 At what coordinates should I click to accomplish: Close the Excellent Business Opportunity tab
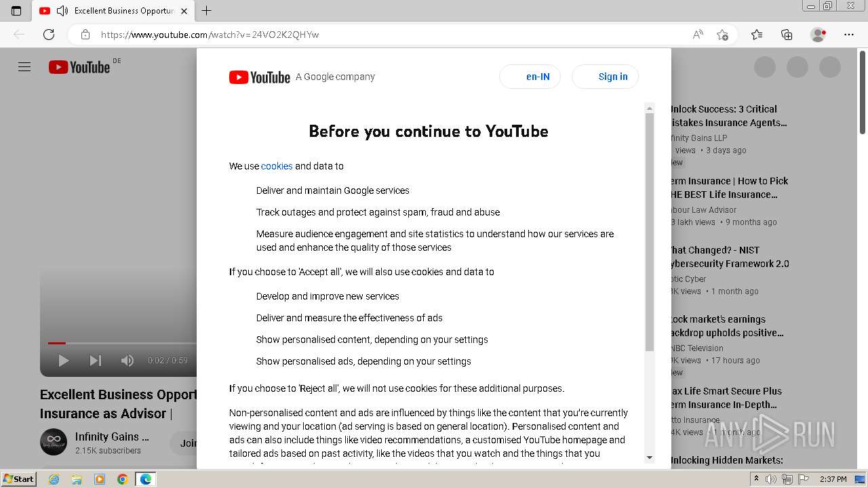(184, 11)
